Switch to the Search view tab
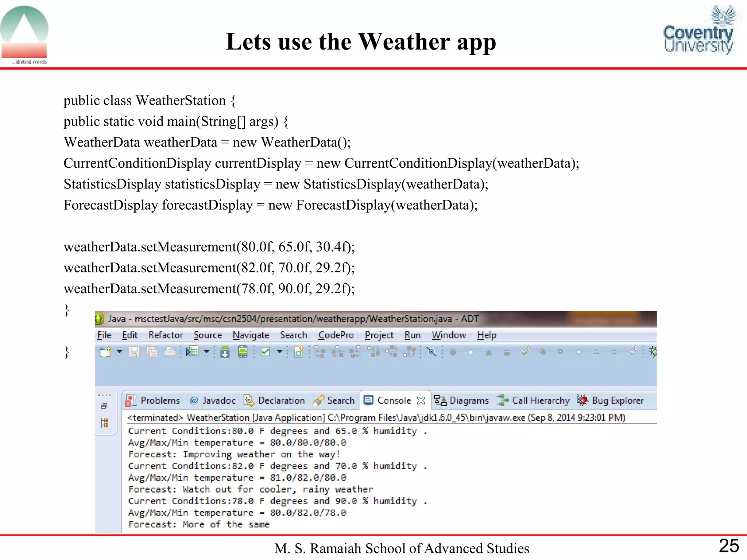 [333, 400]
